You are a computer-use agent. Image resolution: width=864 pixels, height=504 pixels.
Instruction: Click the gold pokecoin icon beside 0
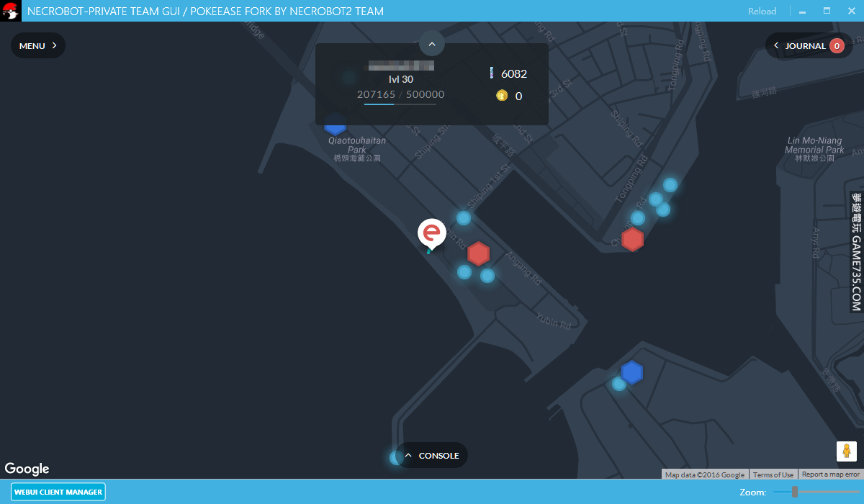pos(502,95)
